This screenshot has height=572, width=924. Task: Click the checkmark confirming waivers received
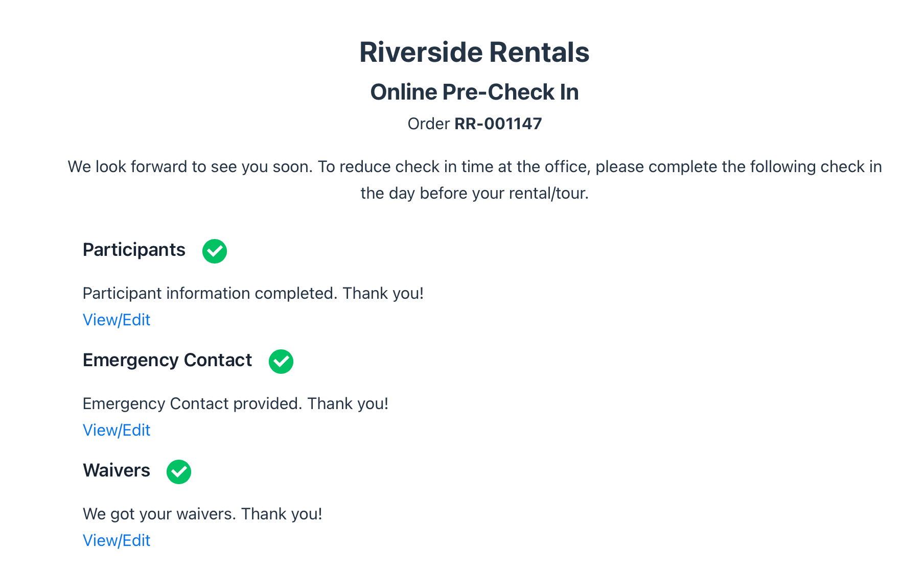click(x=178, y=472)
